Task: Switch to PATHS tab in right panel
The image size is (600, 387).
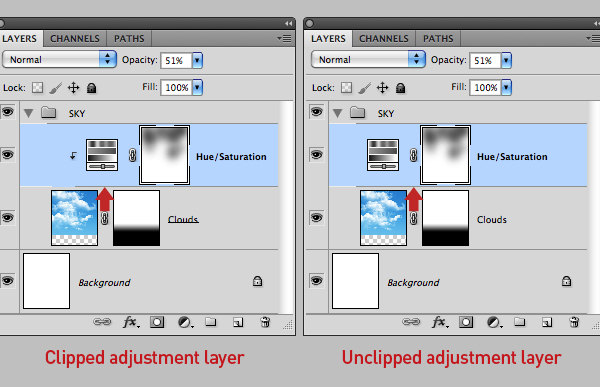Action: tap(438, 39)
